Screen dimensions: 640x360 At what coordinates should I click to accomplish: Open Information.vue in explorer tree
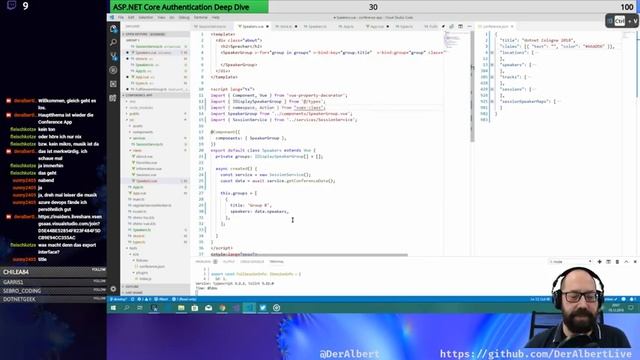tap(149, 169)
